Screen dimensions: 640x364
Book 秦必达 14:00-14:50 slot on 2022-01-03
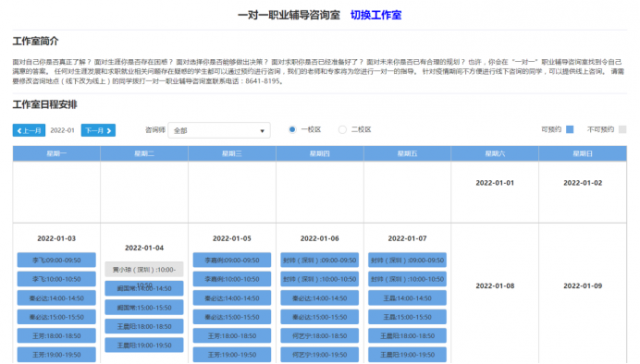tap(57, 298)
